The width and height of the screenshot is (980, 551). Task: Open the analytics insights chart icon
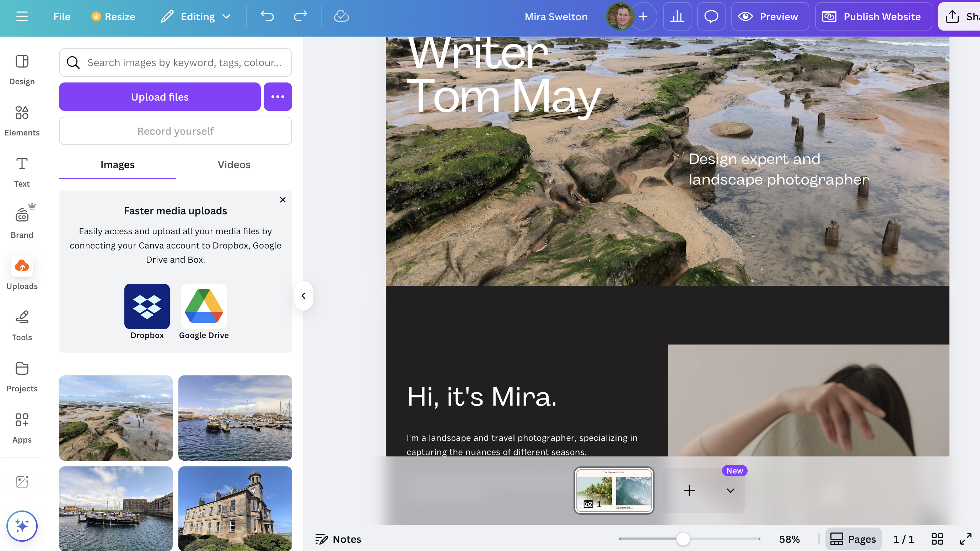(x=677, y=16)
